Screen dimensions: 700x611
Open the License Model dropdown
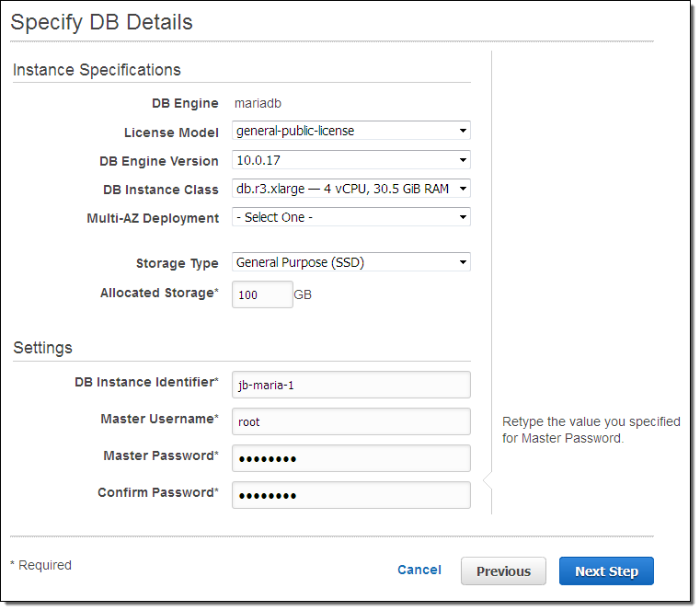pyautogui.click(x=350, y=131)
